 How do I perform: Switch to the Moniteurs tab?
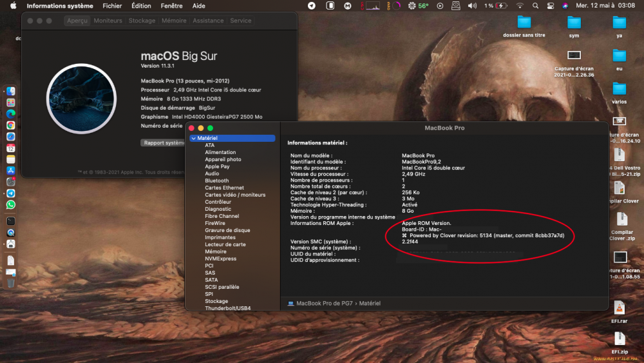pos(108,21)
